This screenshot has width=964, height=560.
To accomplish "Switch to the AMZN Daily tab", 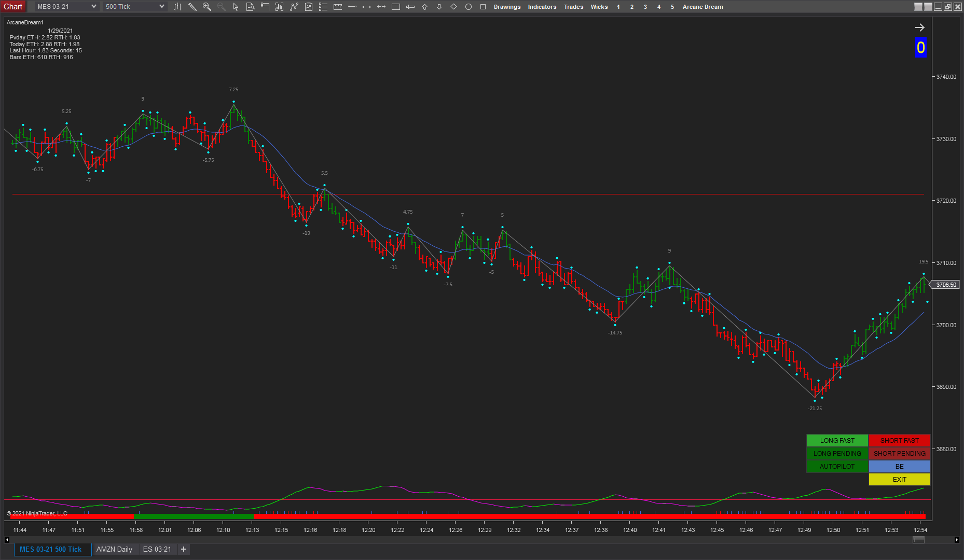I will tap(114, 549).
